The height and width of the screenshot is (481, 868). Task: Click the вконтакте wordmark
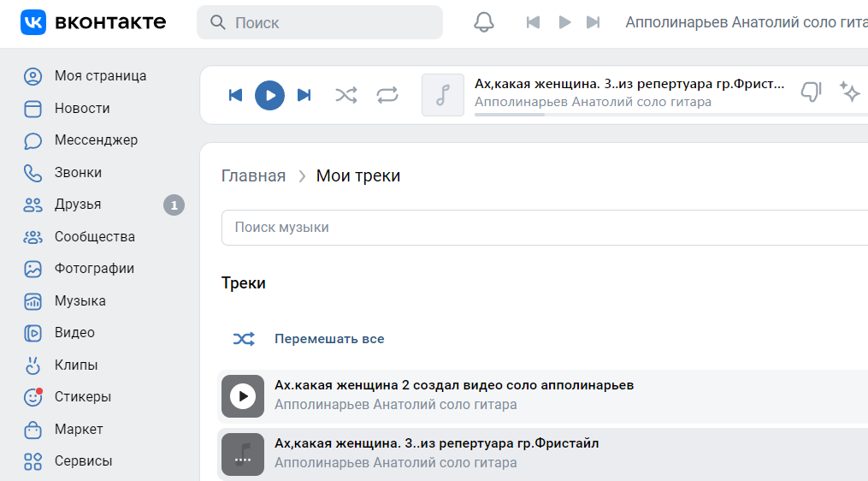110,22
